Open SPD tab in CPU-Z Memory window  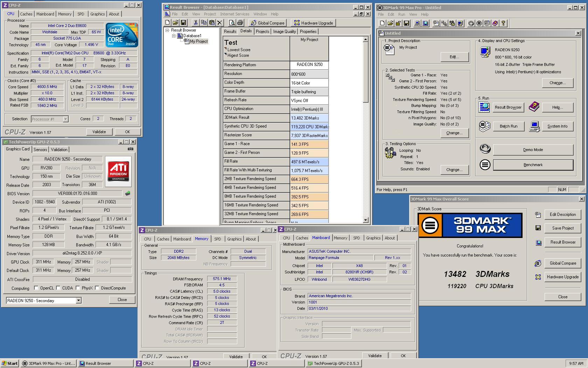[217, 239]
